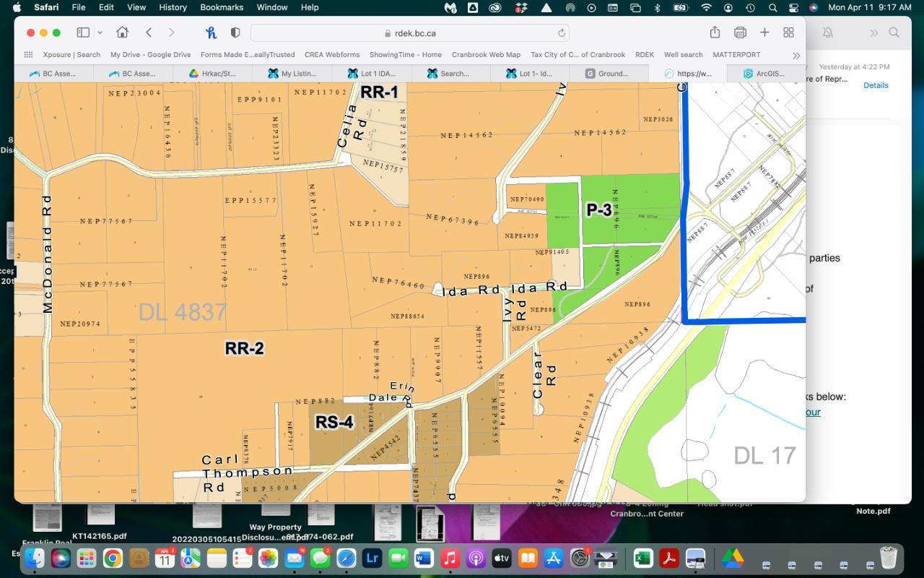Open the Honey extension icon
This screenshot has width=924, height=578.
point(211,33)
